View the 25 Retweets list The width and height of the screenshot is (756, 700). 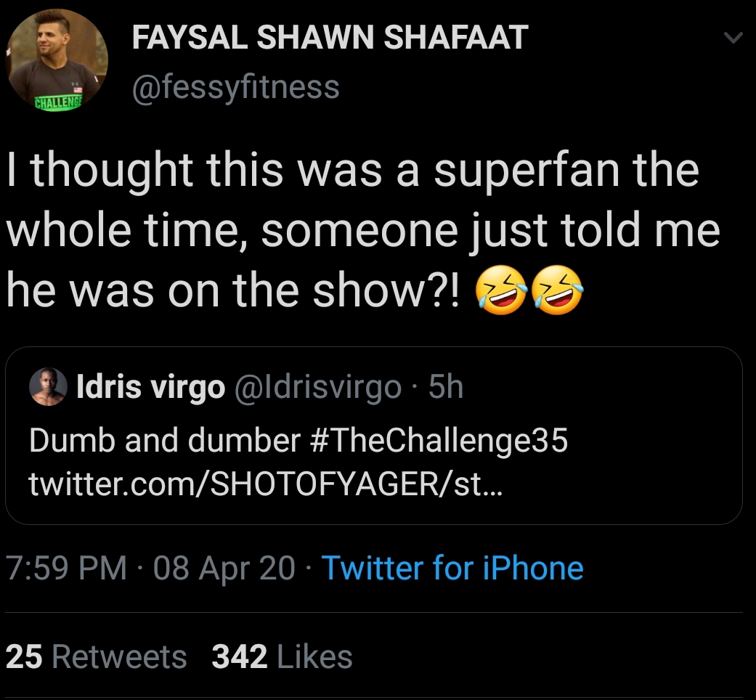click(96, 656)
